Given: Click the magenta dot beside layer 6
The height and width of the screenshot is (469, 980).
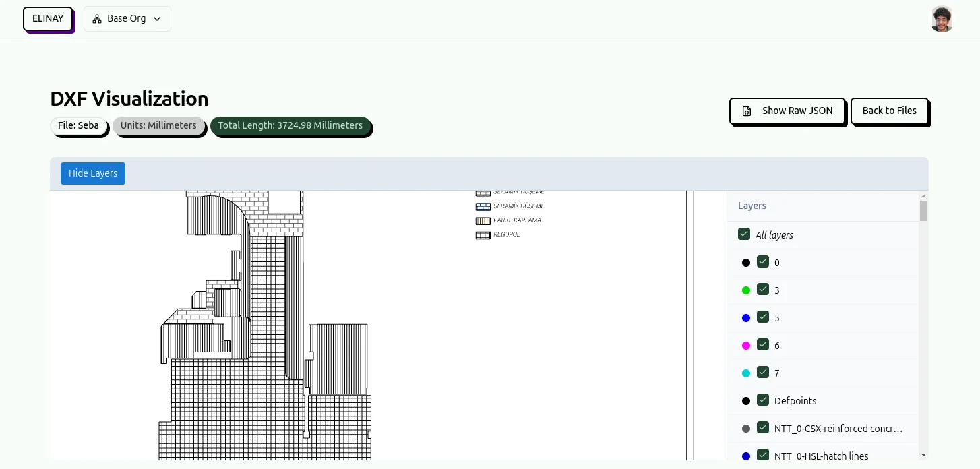Looking at the screenshot, I should [746, 345].
